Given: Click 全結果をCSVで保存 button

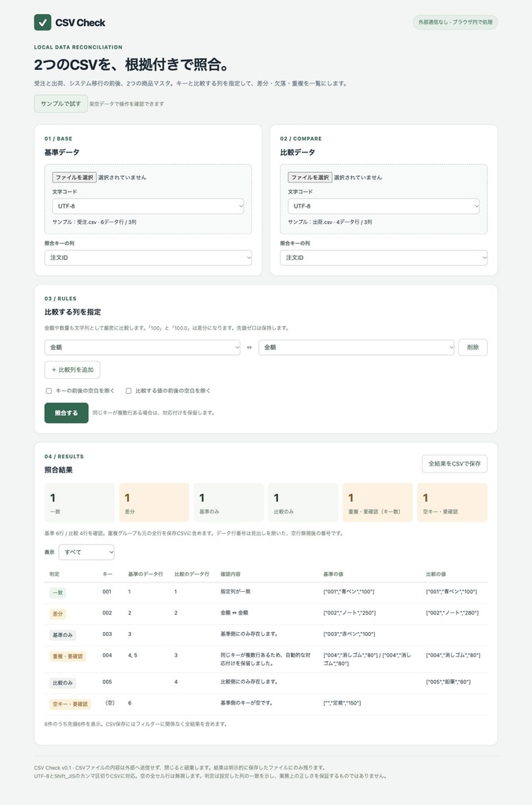Looking at the screenshot, I should coord(454,464).
